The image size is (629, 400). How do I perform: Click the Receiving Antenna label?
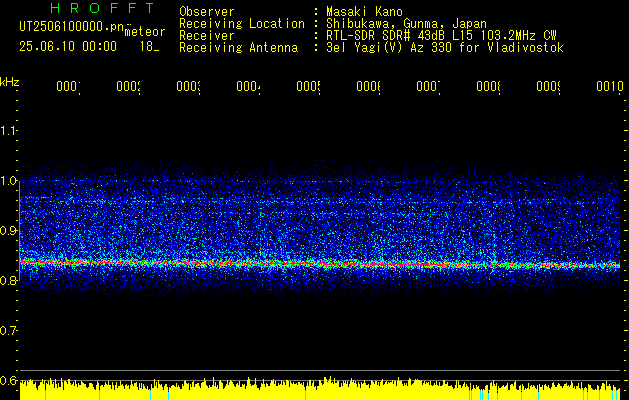pos(238,48)
